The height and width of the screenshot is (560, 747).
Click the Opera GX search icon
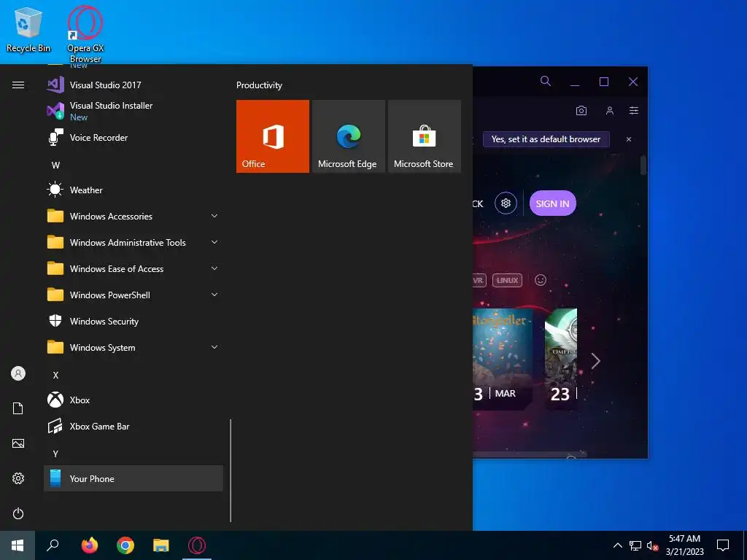546,82
